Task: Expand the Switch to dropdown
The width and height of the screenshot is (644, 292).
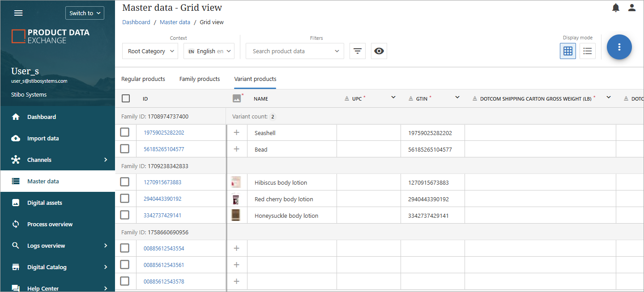Action: click(x=85, y=13)
